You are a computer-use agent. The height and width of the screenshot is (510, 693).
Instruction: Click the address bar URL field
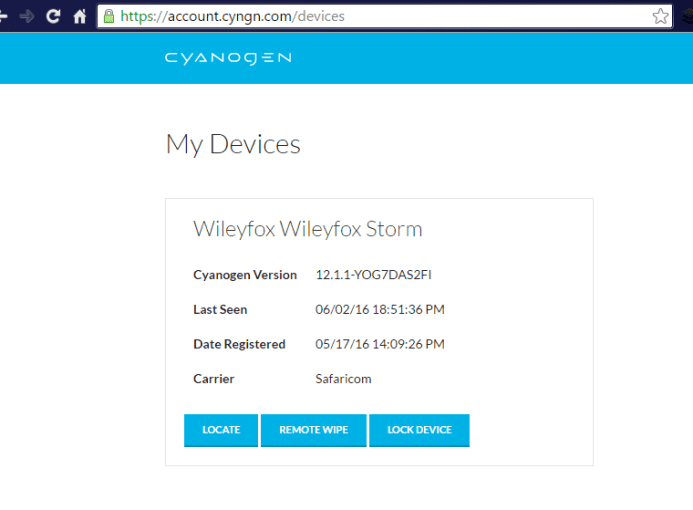(385, 16)
